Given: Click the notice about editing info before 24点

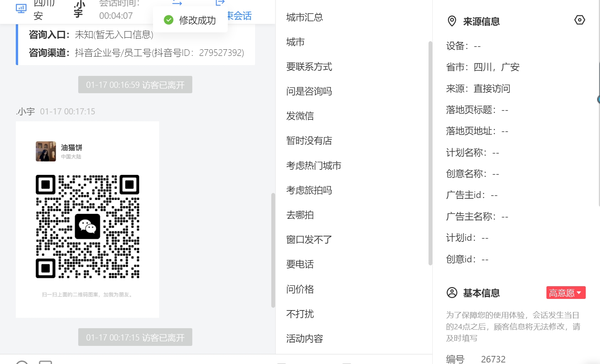Looking at the screenshot, I should tap(513, 327).
